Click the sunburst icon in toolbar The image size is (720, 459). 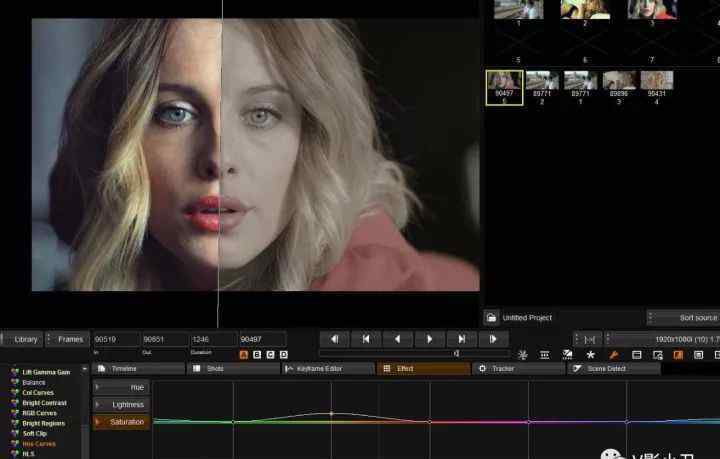[522, 354]
